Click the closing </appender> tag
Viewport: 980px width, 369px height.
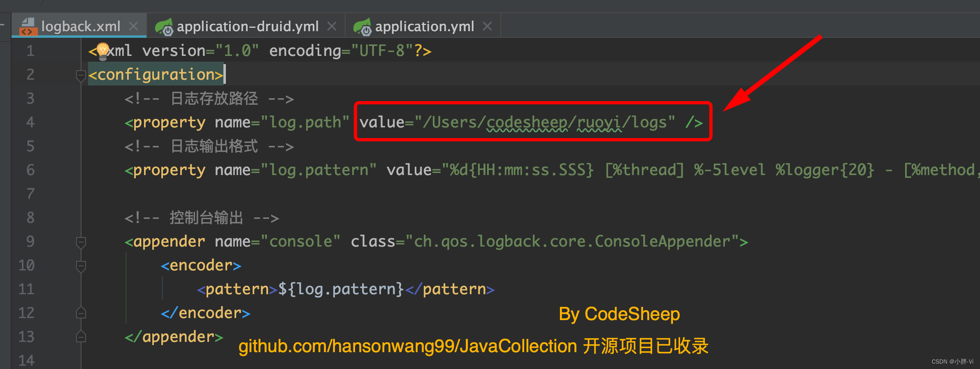pos(174,337)
